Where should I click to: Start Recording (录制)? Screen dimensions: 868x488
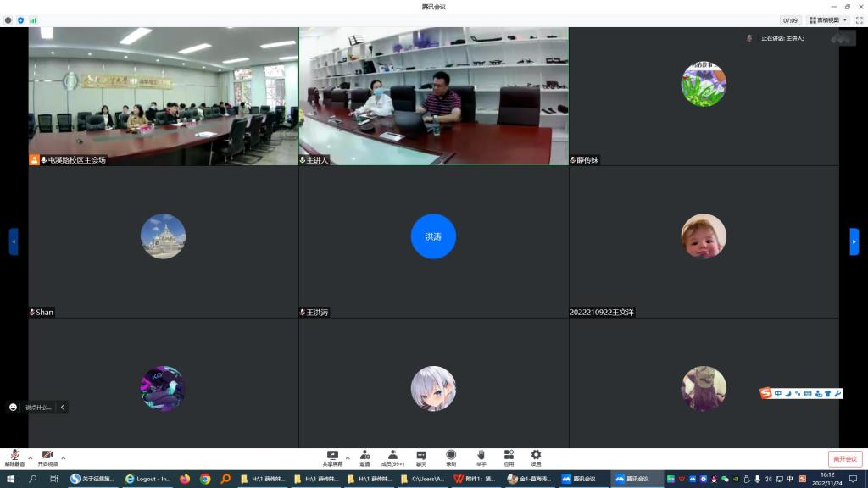click(x=451, y=457)
